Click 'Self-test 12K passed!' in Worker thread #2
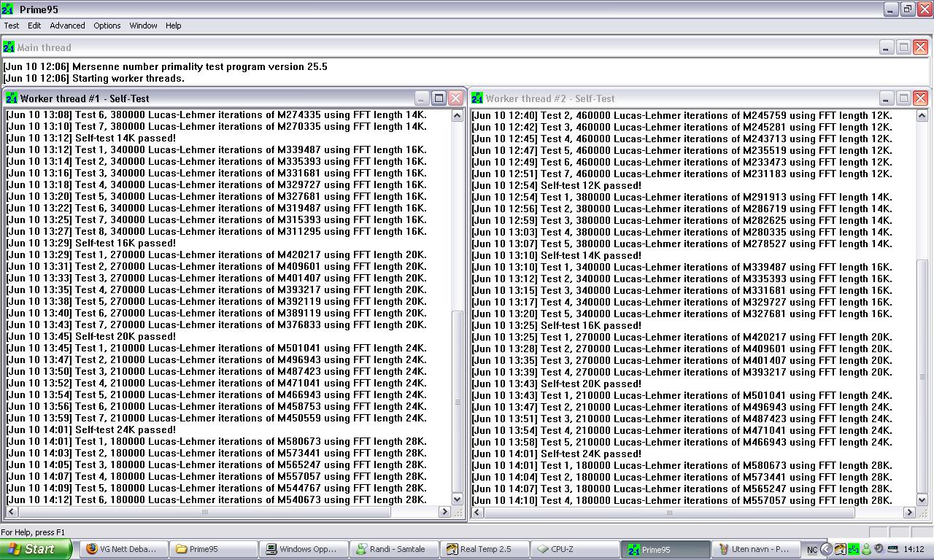The image size is (934, 560). tap(557, 185)
